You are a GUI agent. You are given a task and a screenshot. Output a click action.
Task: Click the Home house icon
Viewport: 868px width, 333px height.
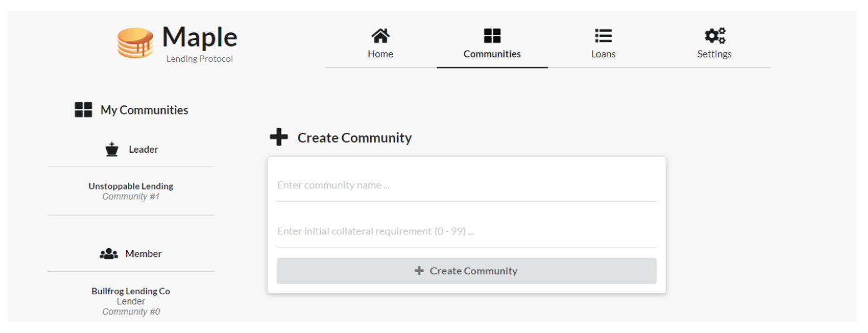(x=380, y=36)
